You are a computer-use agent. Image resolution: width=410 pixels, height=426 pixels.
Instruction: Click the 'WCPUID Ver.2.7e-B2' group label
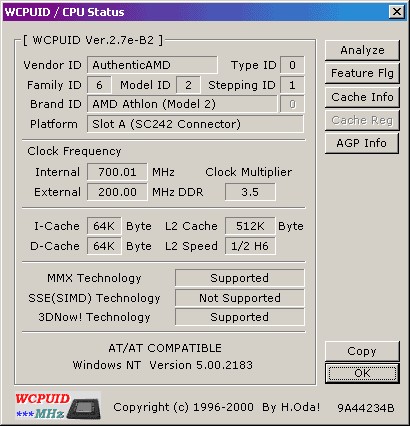click(93, 40)
